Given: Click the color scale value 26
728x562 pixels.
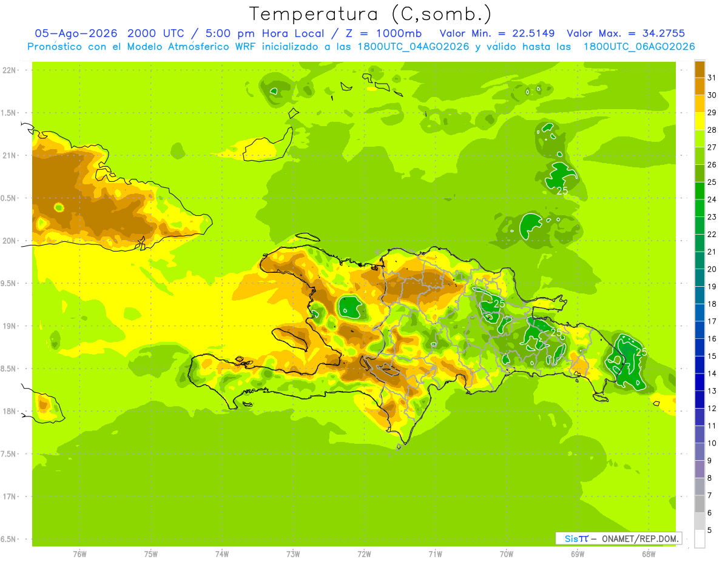Looking at the screenshot, I should coord(712,164).
